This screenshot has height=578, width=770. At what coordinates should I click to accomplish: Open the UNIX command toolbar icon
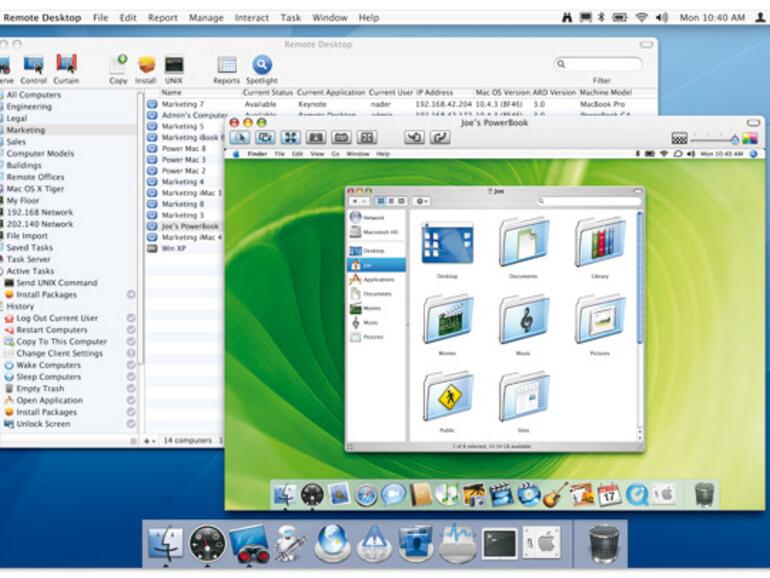click(174, 65)
